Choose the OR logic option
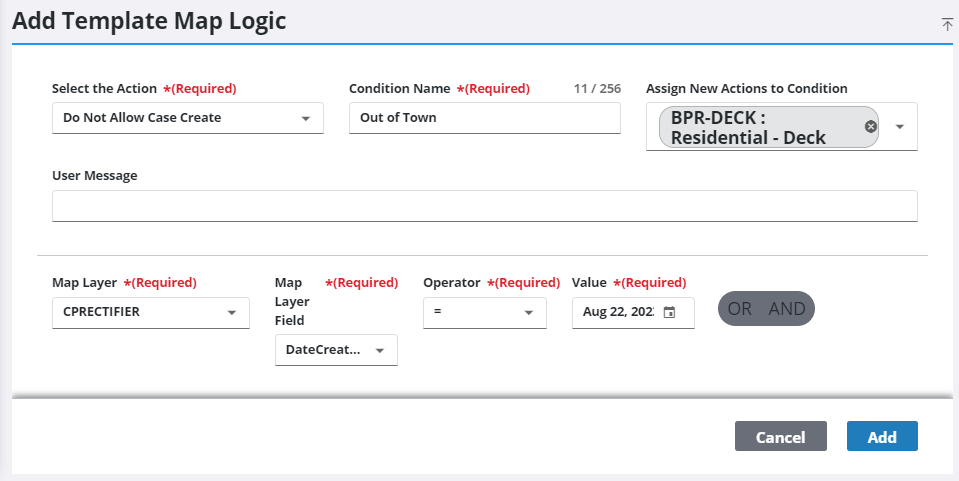The width and height of the screenshot is (959, 481). [740, 309]
